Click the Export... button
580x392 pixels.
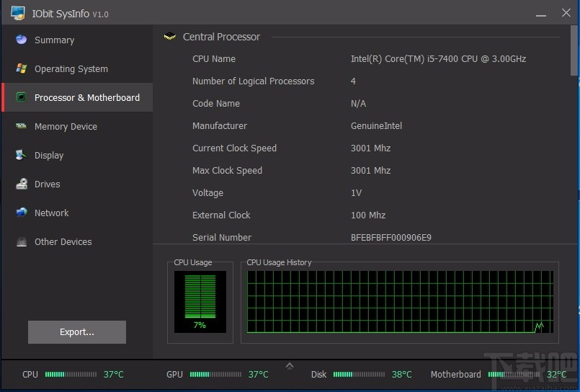click(x=77, y=332)
